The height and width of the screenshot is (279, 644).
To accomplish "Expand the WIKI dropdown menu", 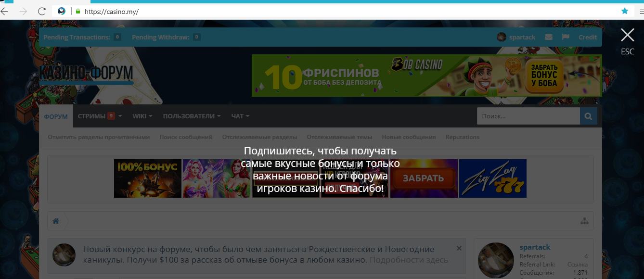I will (x=142, y=116).
